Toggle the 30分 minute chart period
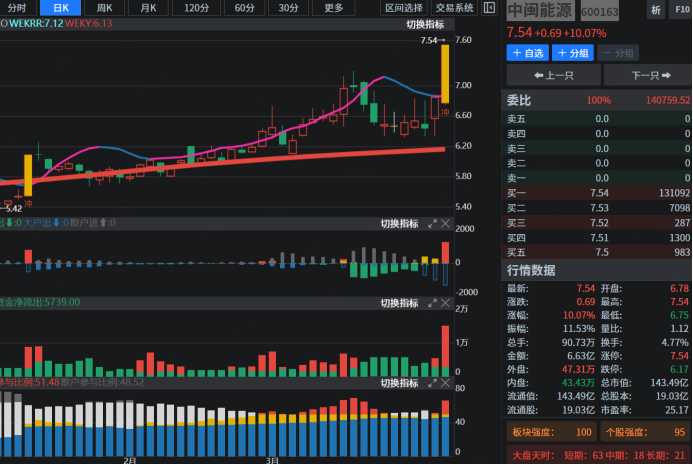 [288, 8]
